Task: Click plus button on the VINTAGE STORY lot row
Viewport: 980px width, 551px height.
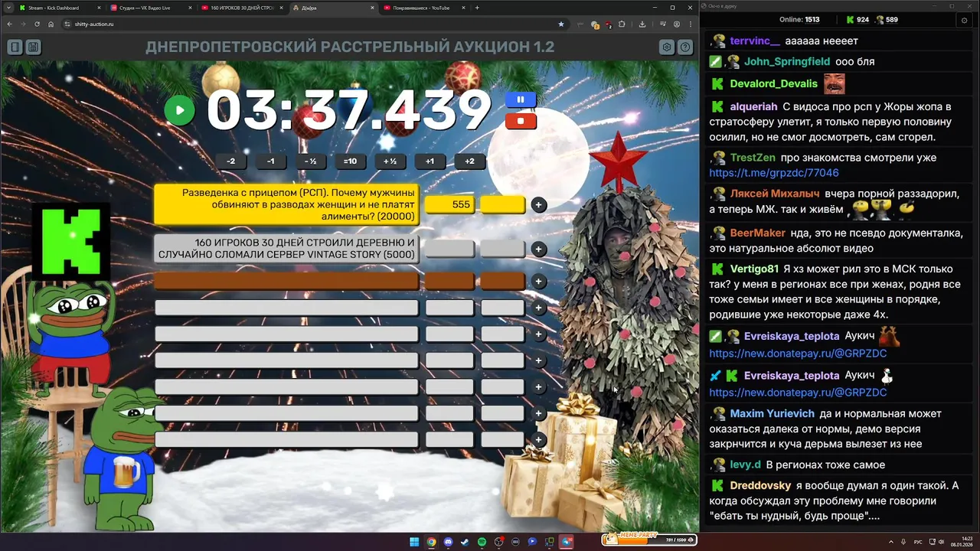Action: pos(538,249)
